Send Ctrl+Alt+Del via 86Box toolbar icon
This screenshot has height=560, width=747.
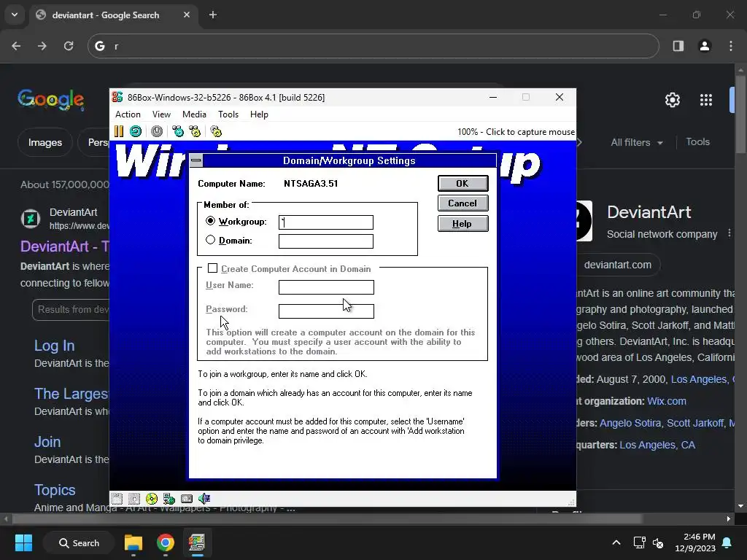point(178,131)
